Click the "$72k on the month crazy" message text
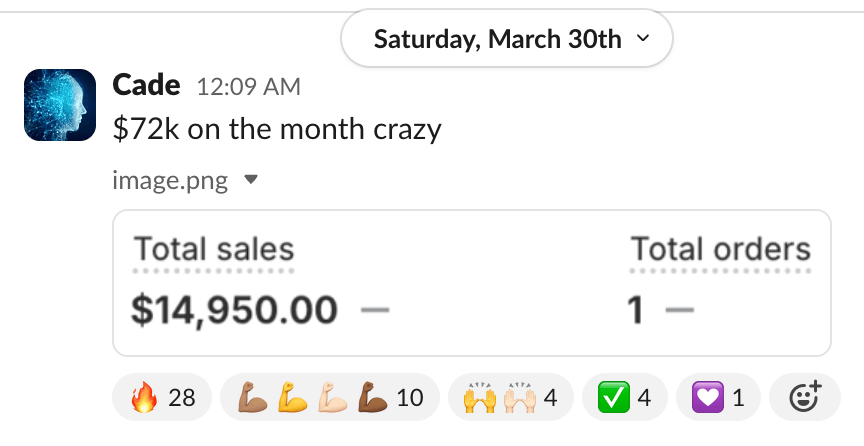The width and height of the screenshot is (864, 446). coord(277,129)
